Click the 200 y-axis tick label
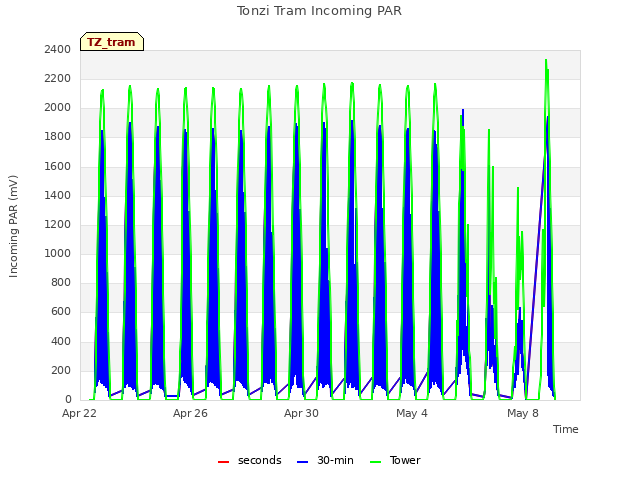 coord(61,371)
